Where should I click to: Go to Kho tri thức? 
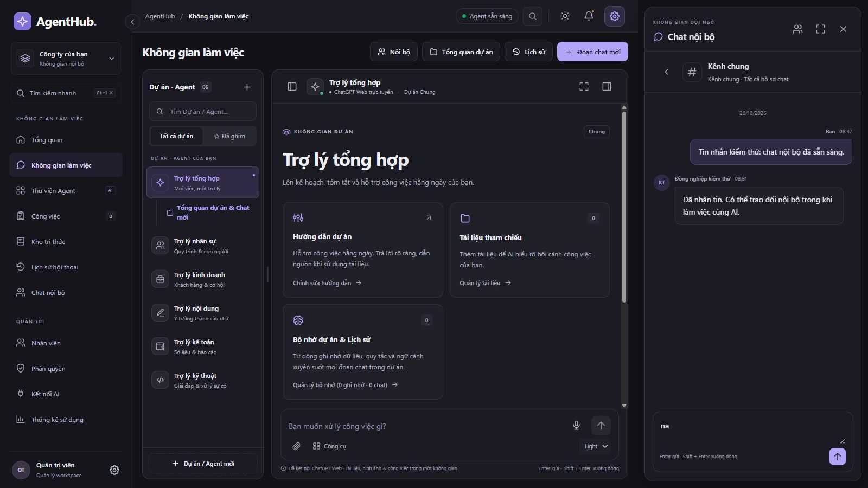click(x=66, y=242)
